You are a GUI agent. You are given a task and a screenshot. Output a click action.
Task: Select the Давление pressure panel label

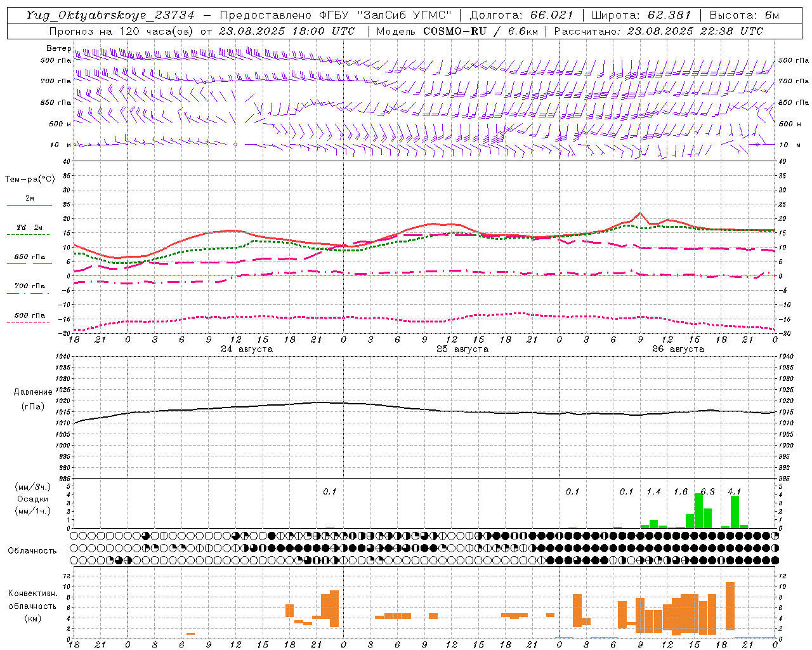click(x=33, y=392)
